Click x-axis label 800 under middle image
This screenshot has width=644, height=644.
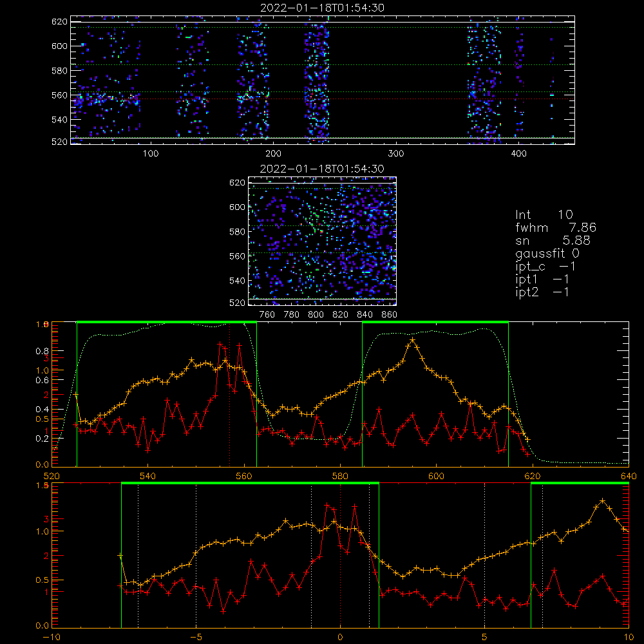tap(316, 315)
